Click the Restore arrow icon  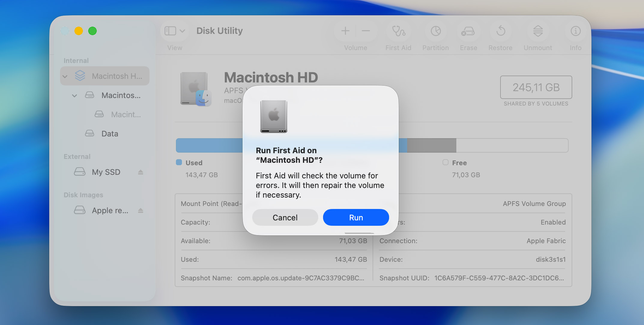coord(500,31)
